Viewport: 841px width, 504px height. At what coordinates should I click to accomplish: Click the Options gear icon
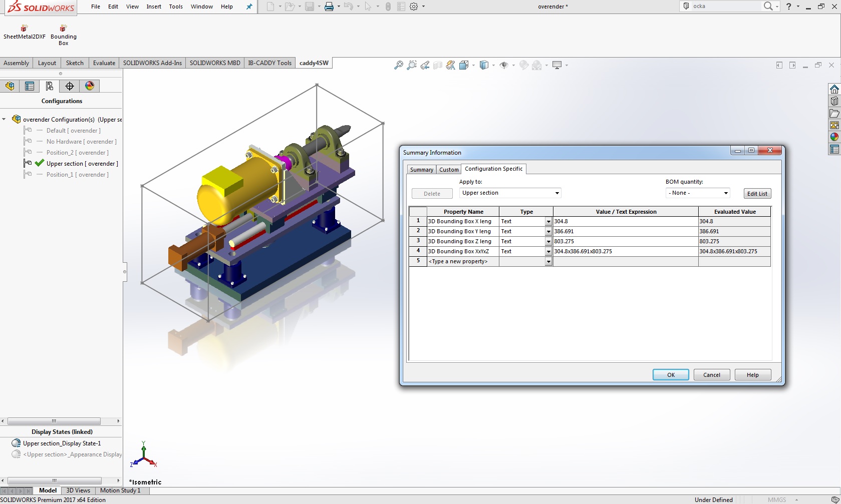coord(414,7)
